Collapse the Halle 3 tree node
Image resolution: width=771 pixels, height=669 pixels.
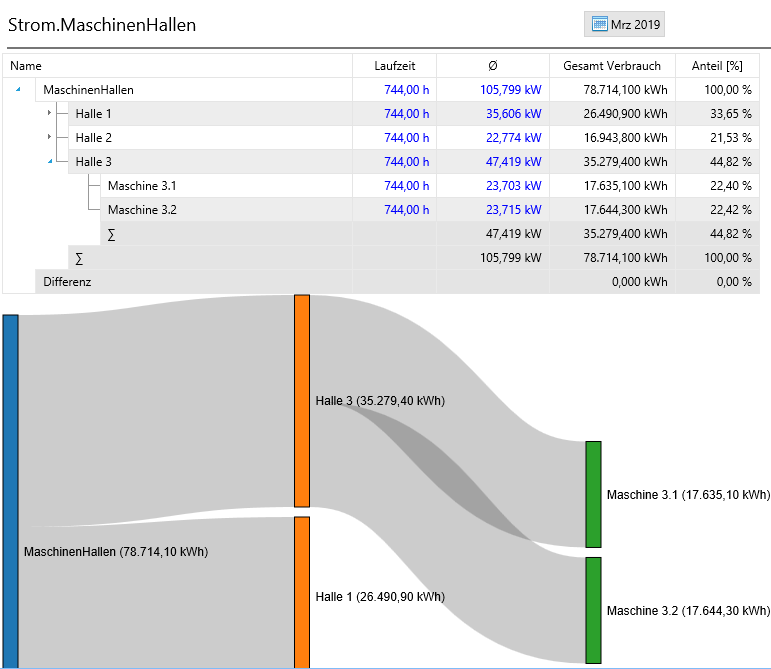pos(50,161)
